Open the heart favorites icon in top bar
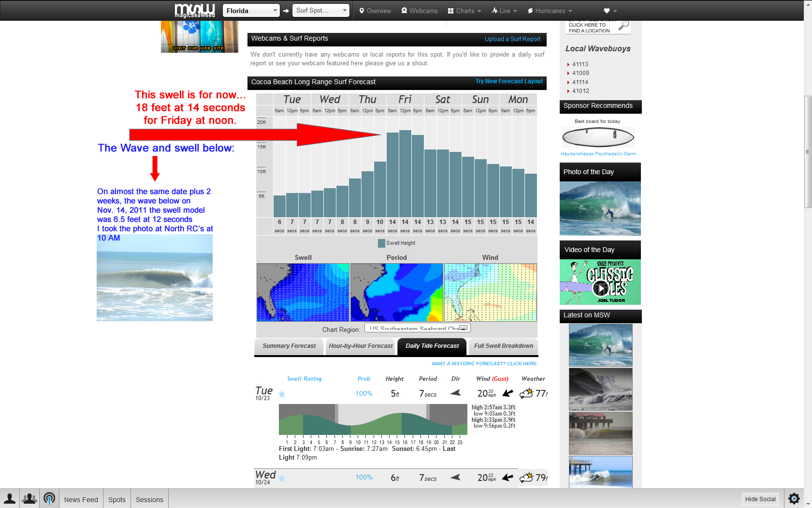This screenshot has height=508, width=812. pyautogui.click(x=607, y=11)
